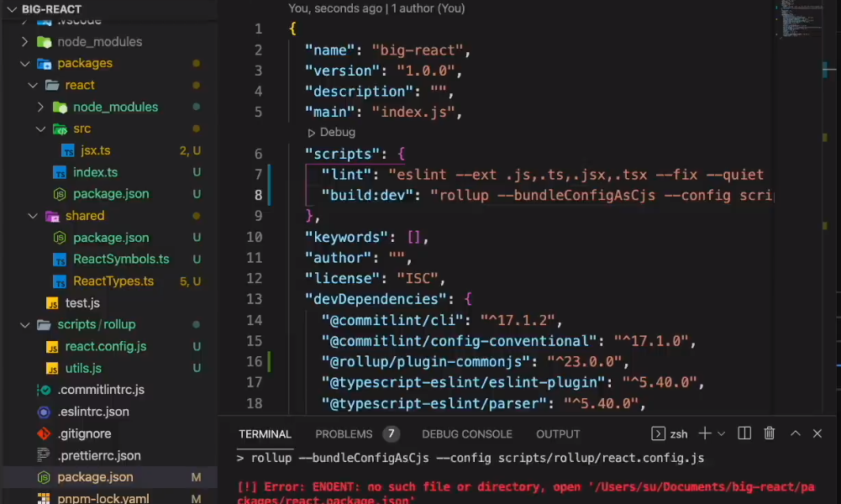The image size is (841, 504).
Task: Split the terminal panel
Action: pos(744,433)
